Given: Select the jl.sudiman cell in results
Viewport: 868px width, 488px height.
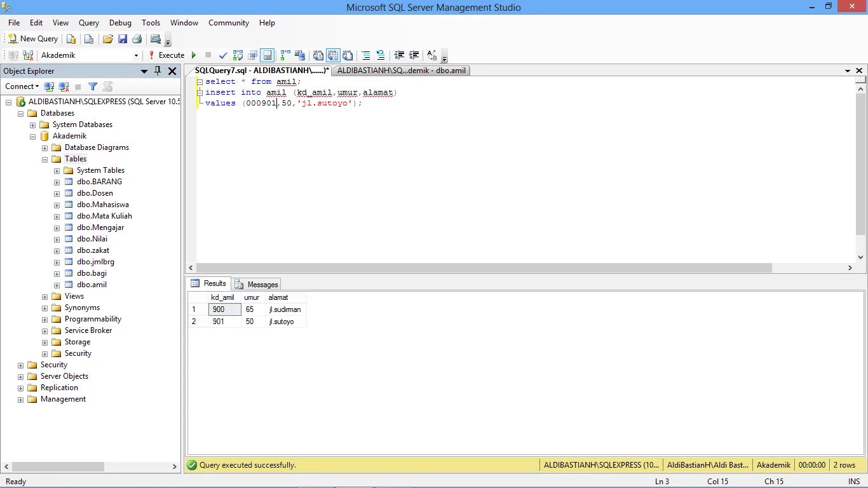Looking at the screenshot, I should 285,309.
